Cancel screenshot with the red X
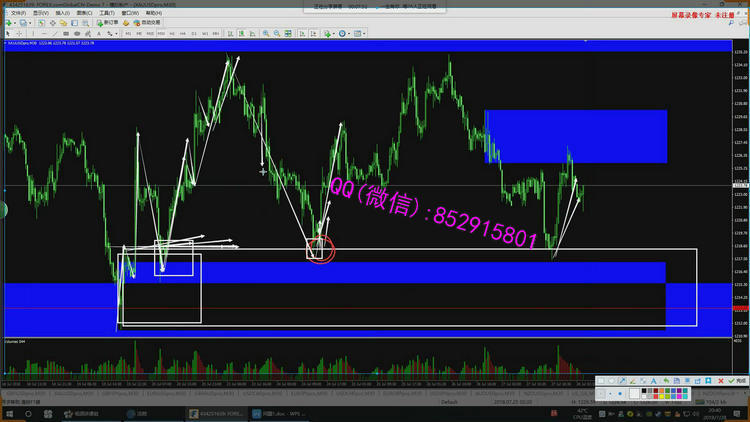 point(721,380)
